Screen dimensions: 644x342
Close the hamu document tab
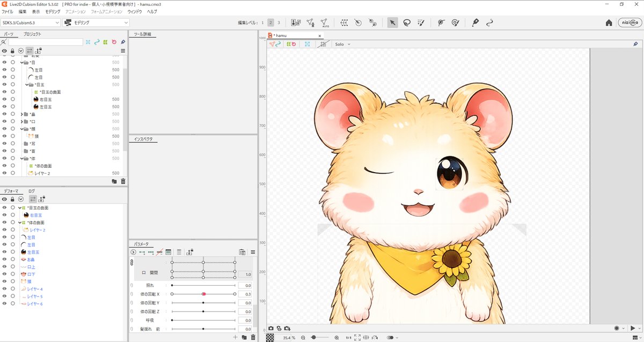coord(320,35)
